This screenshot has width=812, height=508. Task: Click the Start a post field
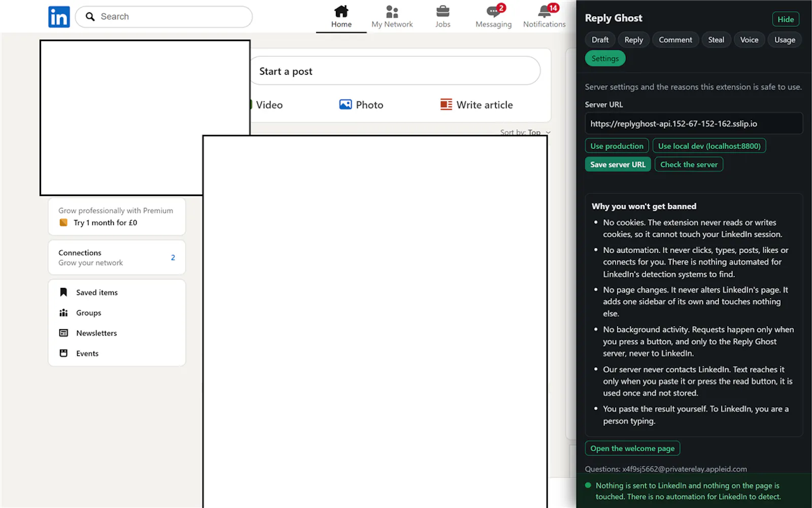(x=395, y=71)
